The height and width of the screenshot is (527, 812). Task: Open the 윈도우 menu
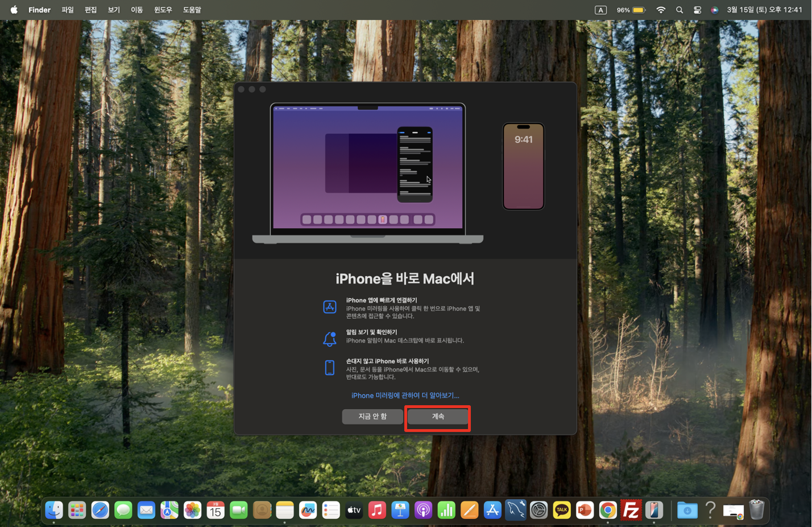163,10
